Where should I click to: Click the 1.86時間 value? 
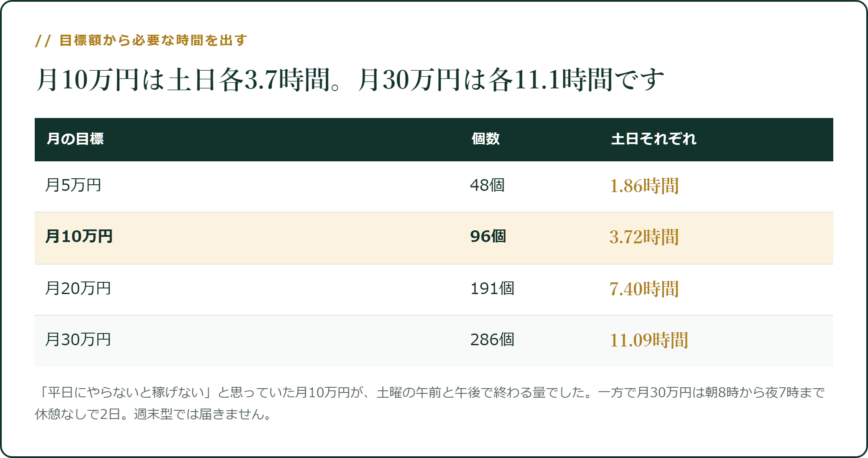coord(644,186)
